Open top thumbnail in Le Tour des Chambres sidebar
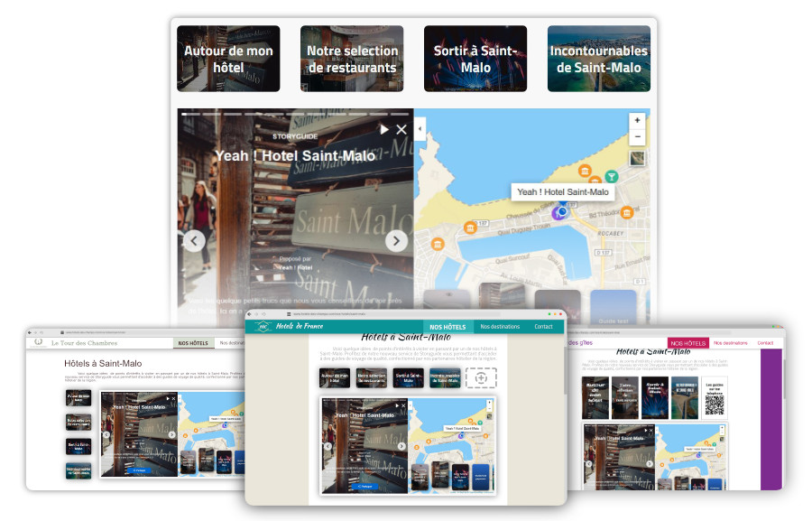This screenshot has width=812, height=521. (x=78, y=398)
